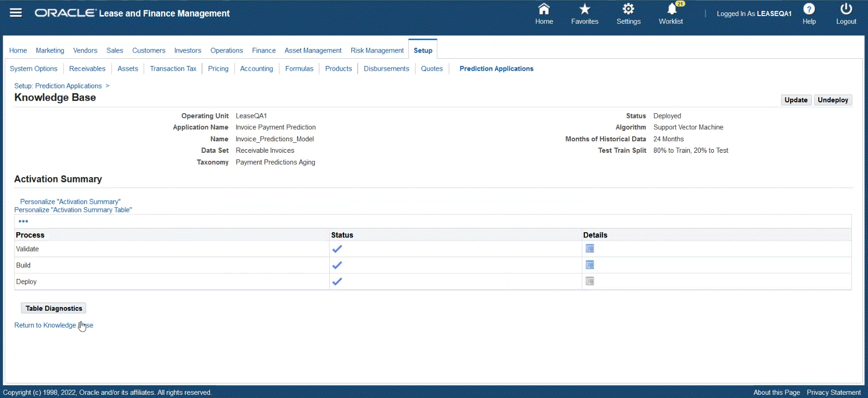Screen dimensions: 868x398
Task: Click the LeaseQA1 operating unit value
Action: coord(251,116)
